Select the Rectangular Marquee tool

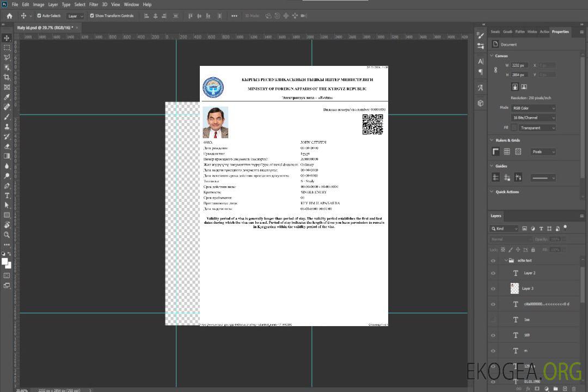(7, 48)
